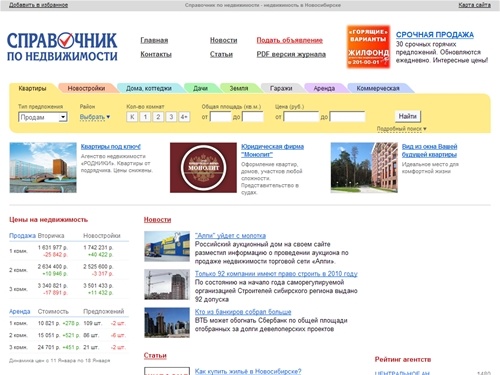Image resolution: width=500 pixels, height=375 pixels.
Task: Expand the Район Выбрать selector
Action: coord(95,117)
